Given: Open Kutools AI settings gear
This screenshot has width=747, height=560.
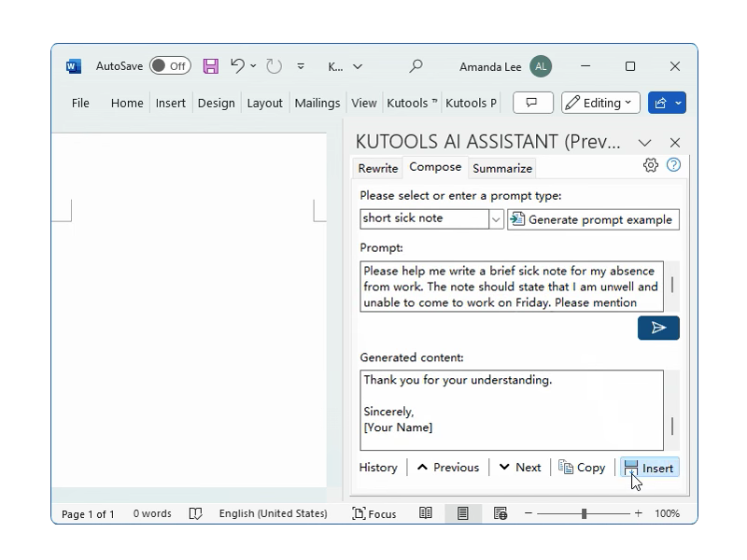Looking at the screenshot, I should tap(650, 165).
